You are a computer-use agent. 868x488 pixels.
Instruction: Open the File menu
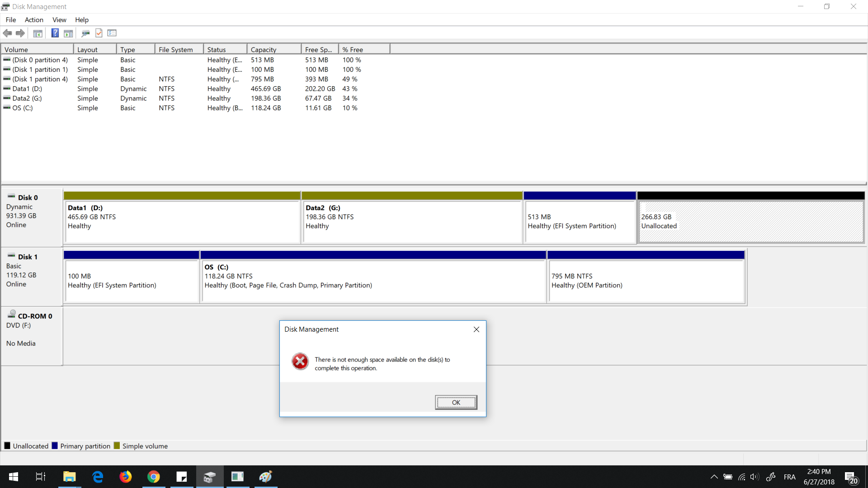11,20
